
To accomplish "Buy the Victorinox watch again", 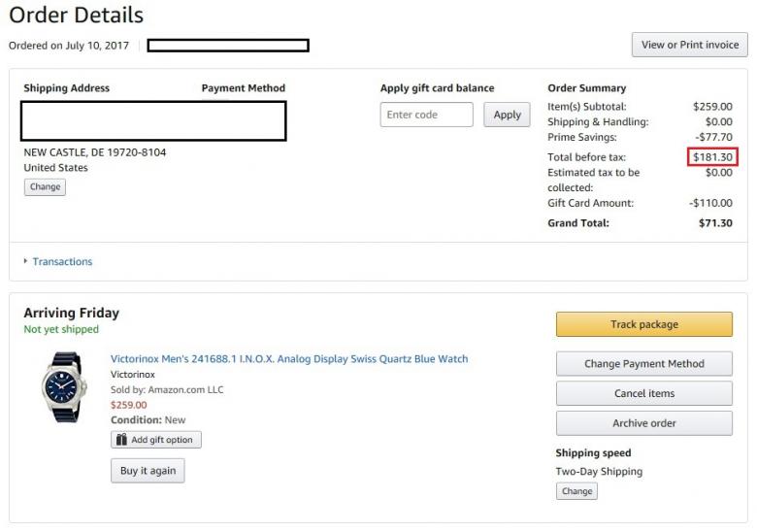I will [148, 471].
